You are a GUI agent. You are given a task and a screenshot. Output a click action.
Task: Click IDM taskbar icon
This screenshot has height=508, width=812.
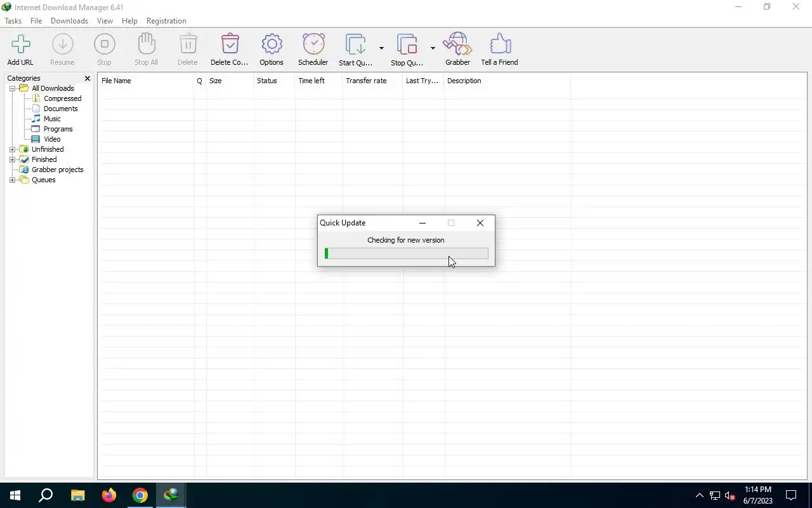pyautogui.click(x=171, y=495)
